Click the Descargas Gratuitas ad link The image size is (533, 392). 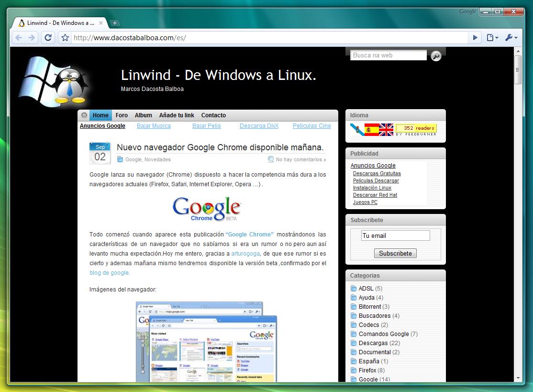(x=377, y=173)
